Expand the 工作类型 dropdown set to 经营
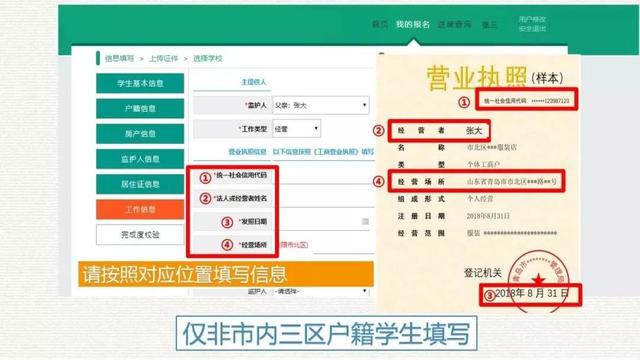This screenshot has height=360, width=640. tap(296, 129)
